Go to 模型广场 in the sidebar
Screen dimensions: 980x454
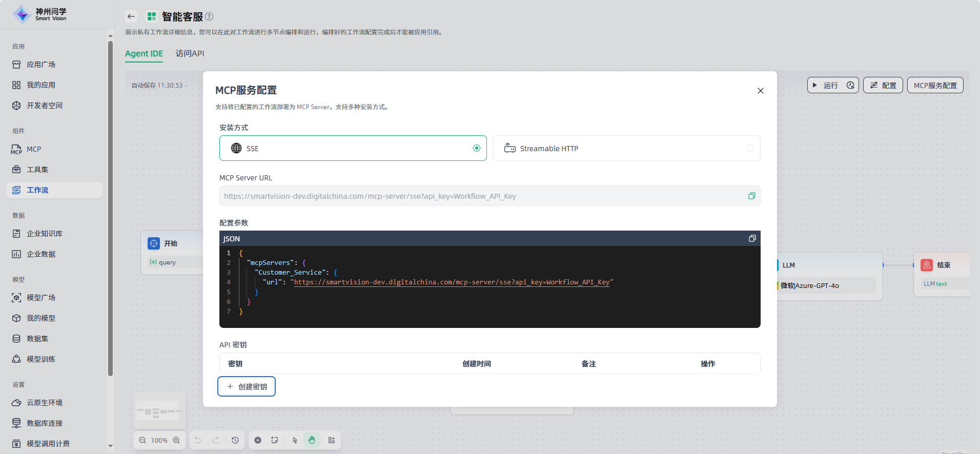41,298
